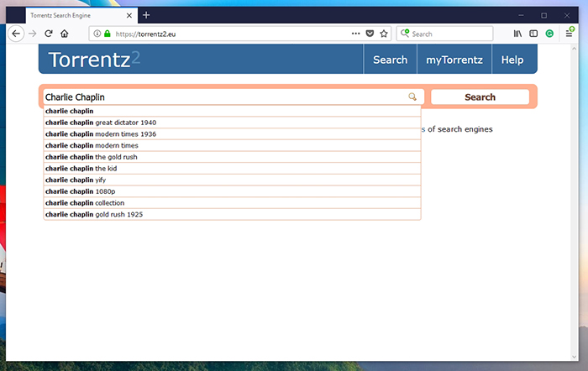
Task: Pick suggestion "charlie chaplin the gold rush"
Action: (x=91, y=157)
